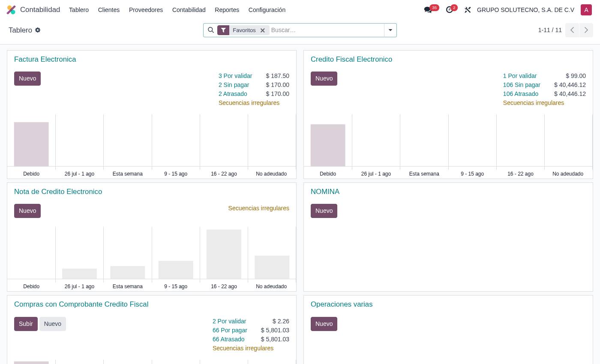
Task: Click 16 - 22 ago bar in Nota de Credito
Action: [x=224, y=254]
